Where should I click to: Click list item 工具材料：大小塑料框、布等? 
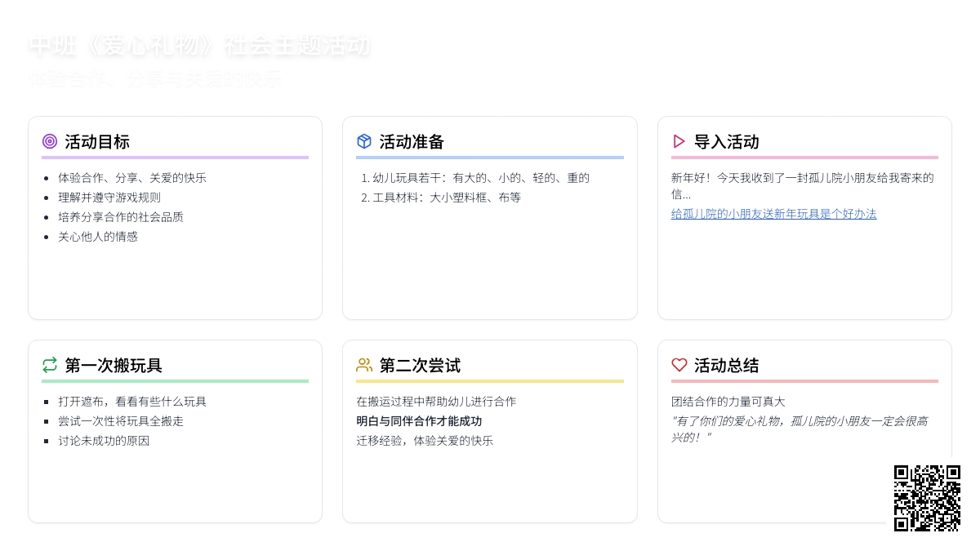coord(447,198)
